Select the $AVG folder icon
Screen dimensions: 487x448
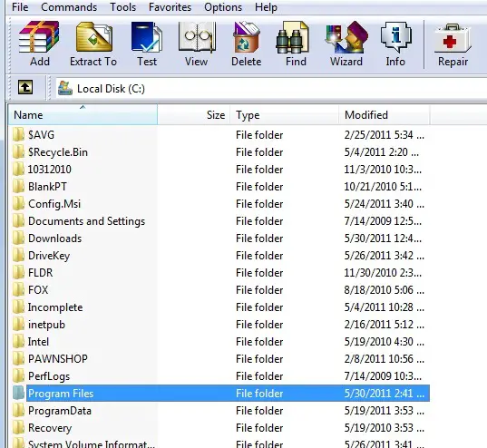point(19,134)
